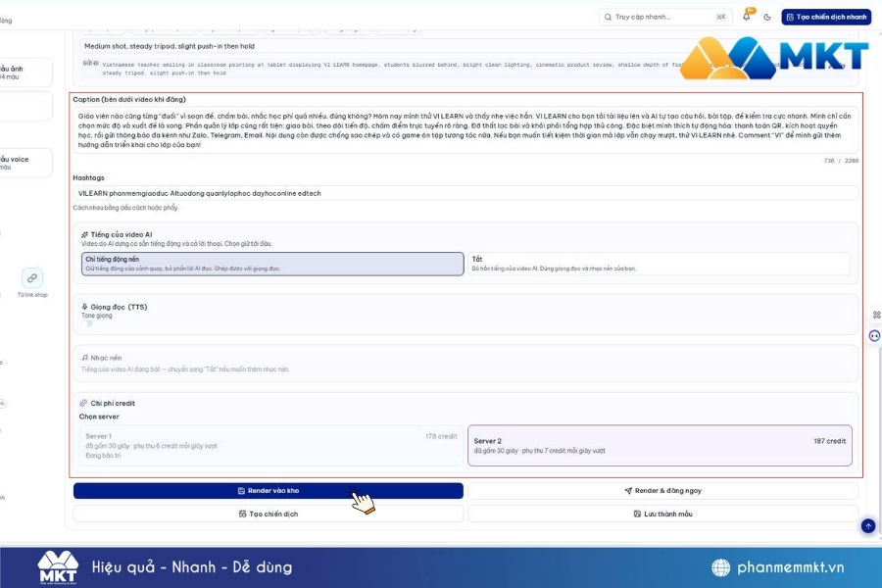Click the 'Chọn server' label
Image resolution: width=882 pixels, height=588 pixels.
pos(99,416)
